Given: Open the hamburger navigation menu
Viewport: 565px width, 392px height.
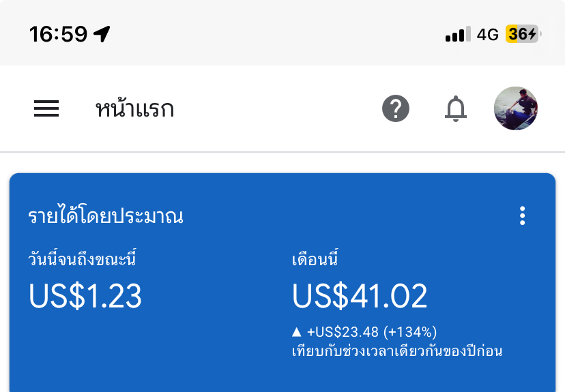Looking at the screenshot, I should pyautogui.click(x=46, y=108).
